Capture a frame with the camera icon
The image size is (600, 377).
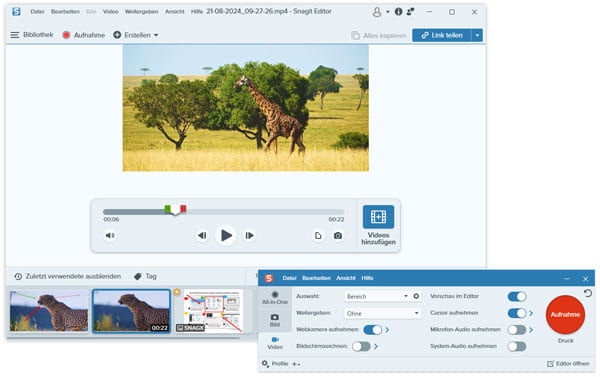338,235
